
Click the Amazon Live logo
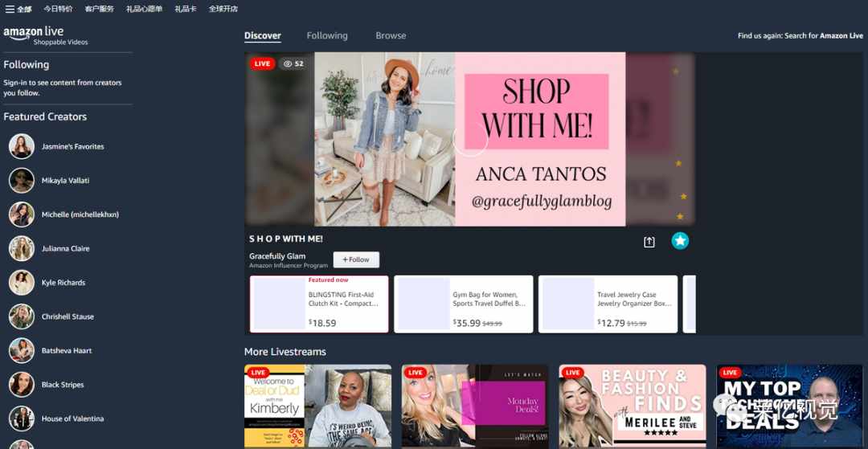[33, 33]
